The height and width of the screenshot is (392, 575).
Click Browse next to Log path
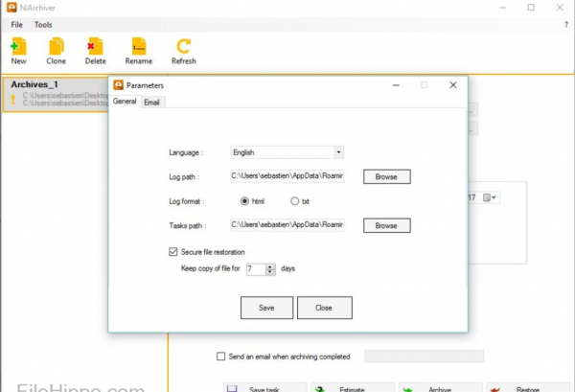386,176
